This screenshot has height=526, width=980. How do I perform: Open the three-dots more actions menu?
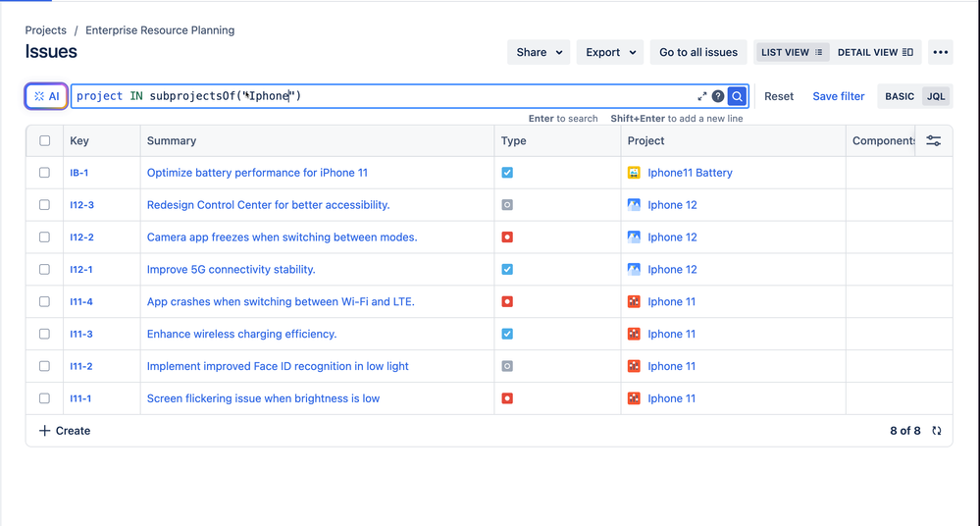[941, 53]
